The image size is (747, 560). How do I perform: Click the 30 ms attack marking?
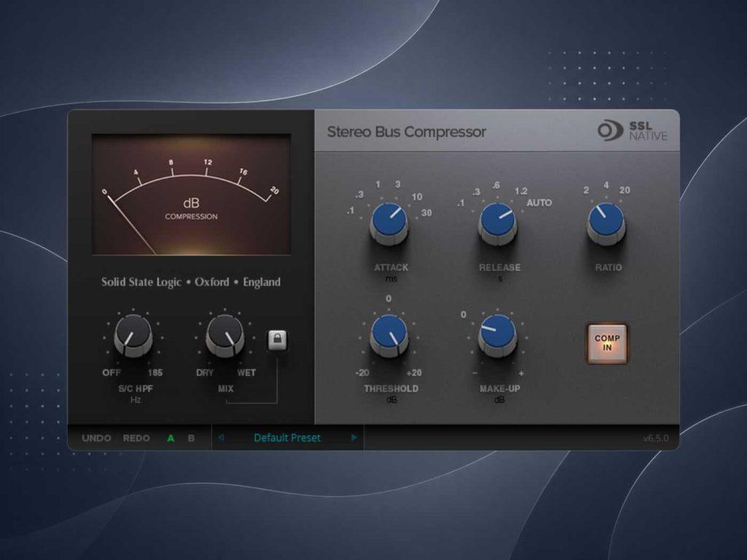pyautogui.click(x=426, y=213)
